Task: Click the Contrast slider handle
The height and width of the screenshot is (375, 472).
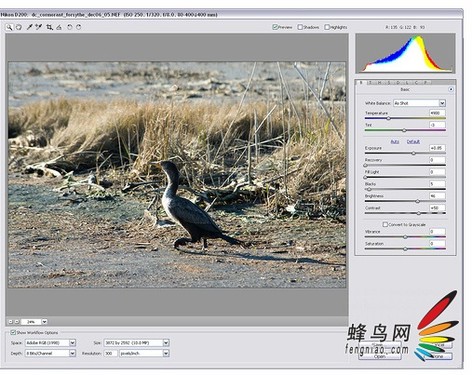Action: pyautogui.click(x=419, y=213)
